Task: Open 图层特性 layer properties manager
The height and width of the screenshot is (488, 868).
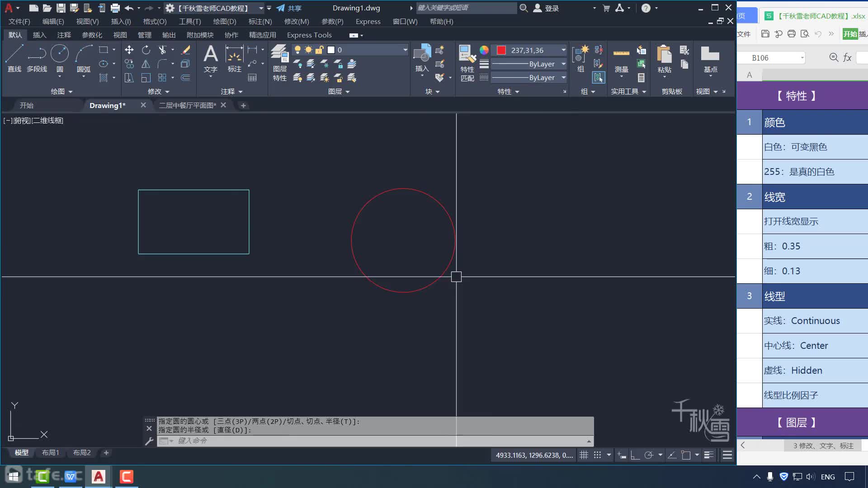Action: click(279, 63)
